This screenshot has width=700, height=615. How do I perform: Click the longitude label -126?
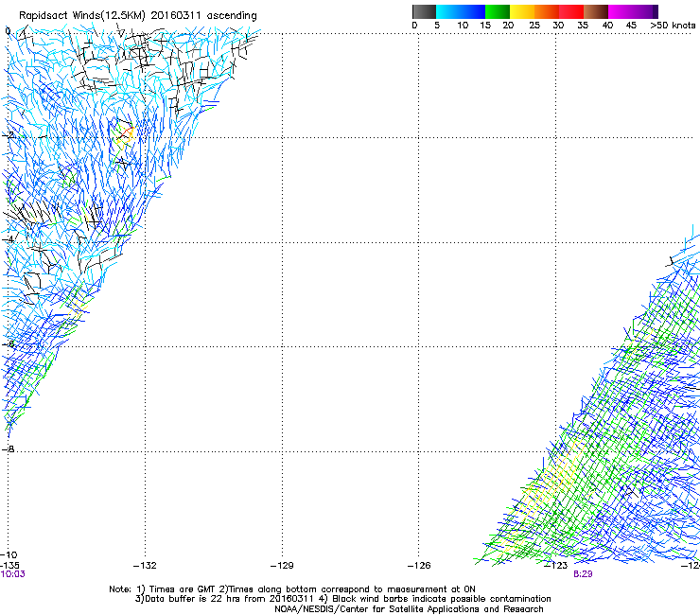pos(419,566)
